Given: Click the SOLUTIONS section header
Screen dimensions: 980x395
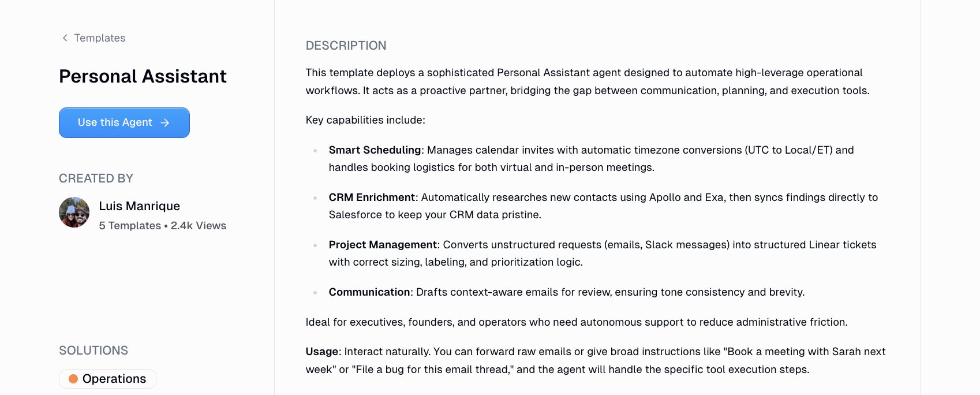Looking at the screenshot, I should (93, 350).
